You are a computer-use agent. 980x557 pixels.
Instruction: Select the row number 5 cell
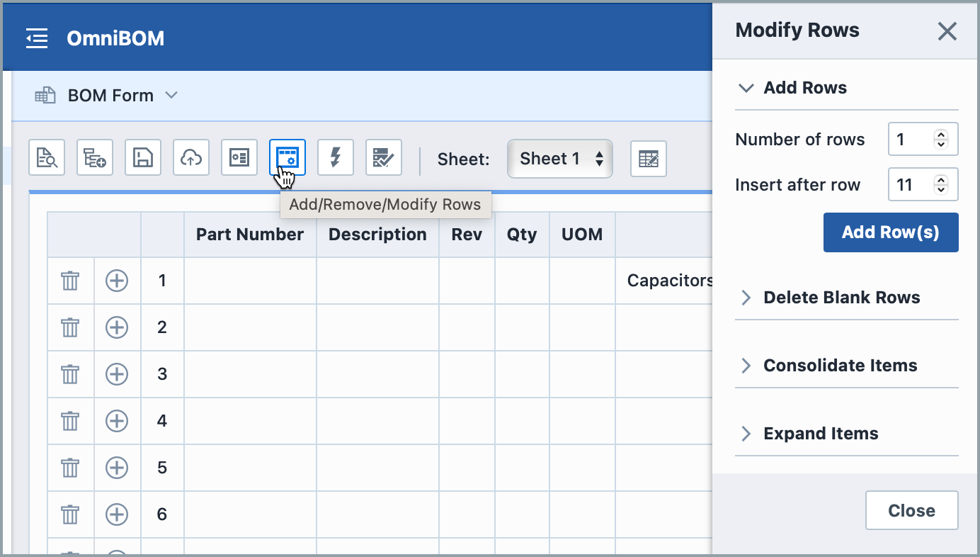point(162,468)
